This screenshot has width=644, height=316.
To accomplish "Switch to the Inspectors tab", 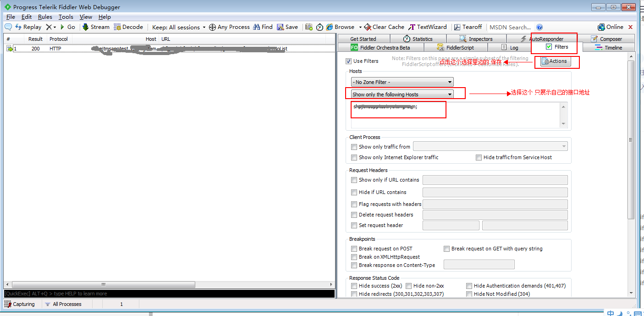I will click(475, 39).
